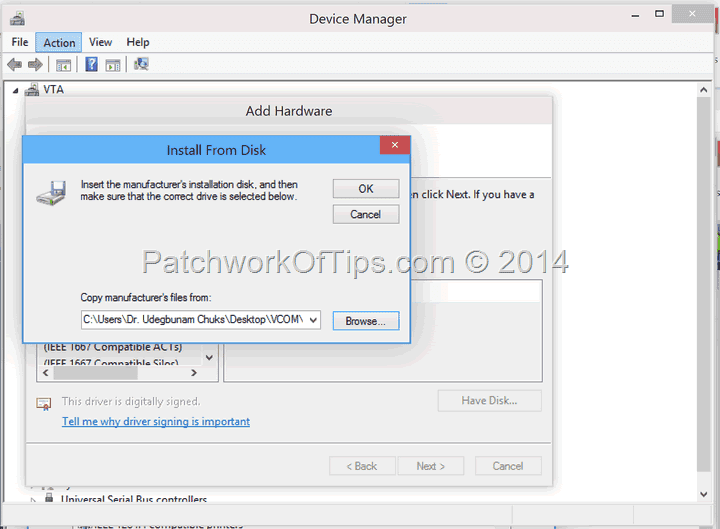
Task: Click Back in Add Hardware wizard
Action: point(362,466)
